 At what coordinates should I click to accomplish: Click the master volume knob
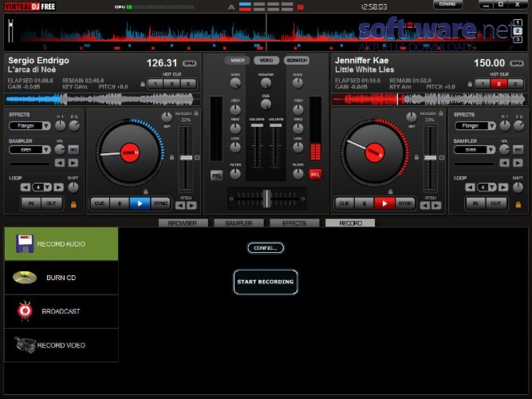(x=266, y=82)
